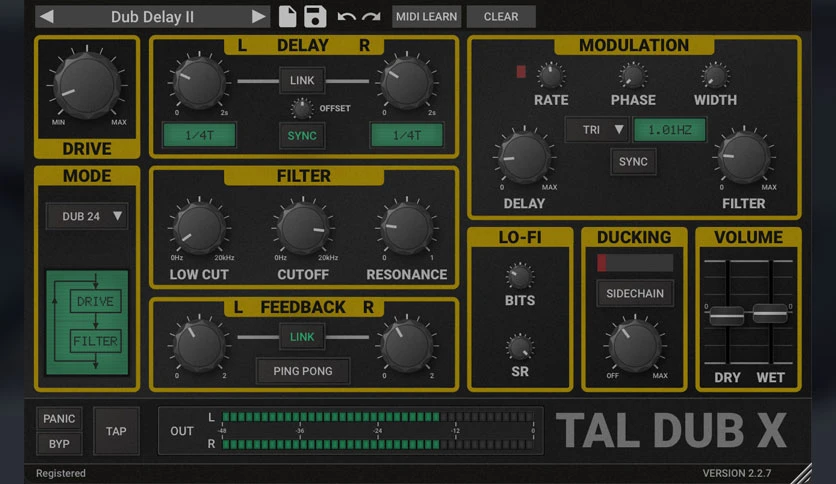Click the TAP tempo button

tap(116, 431)
